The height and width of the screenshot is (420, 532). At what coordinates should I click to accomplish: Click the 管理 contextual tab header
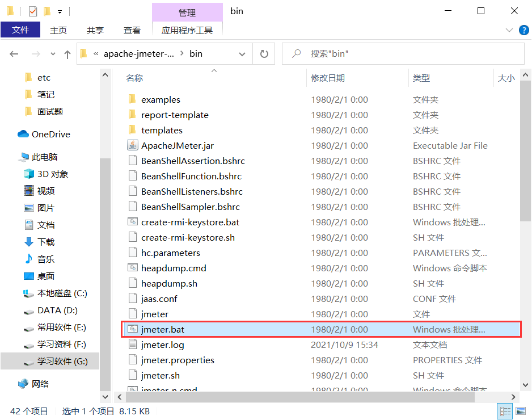point(187,12)
